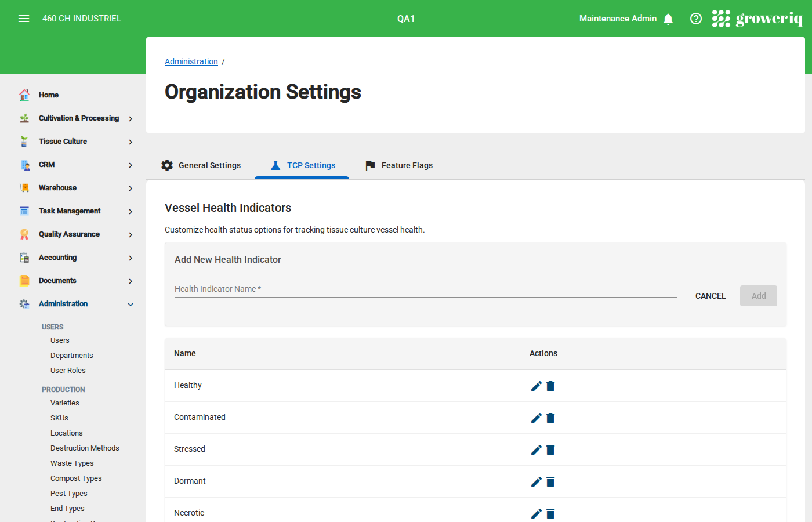Edit the Dormant health indicator
812x522 pixels.
tap(536, 482)
